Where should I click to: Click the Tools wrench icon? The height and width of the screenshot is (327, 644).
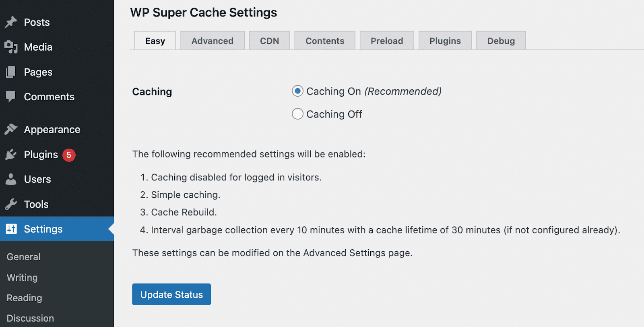tap(11, 204)
